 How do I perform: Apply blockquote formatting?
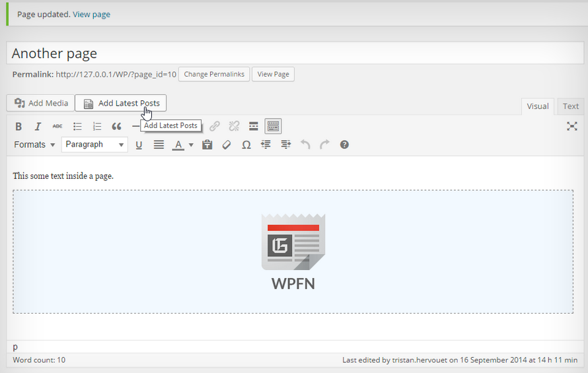click(117, 126)
